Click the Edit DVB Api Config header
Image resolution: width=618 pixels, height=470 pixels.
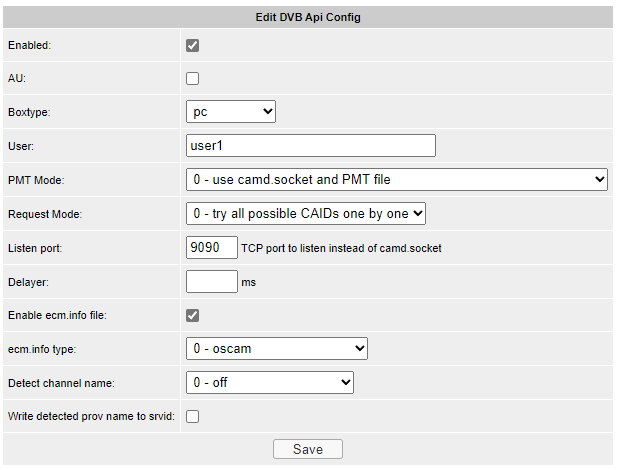[308, 17]
